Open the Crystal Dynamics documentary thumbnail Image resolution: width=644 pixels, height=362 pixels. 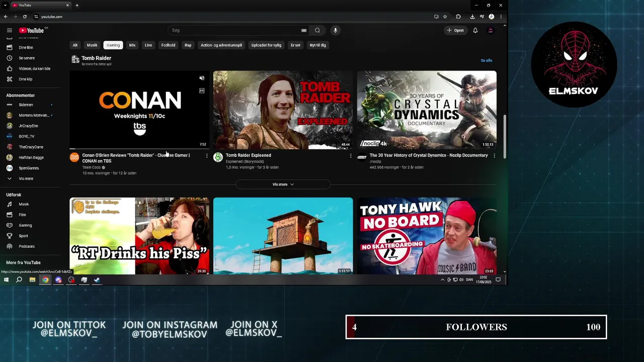pyautogui.click(x=427, y=110)
